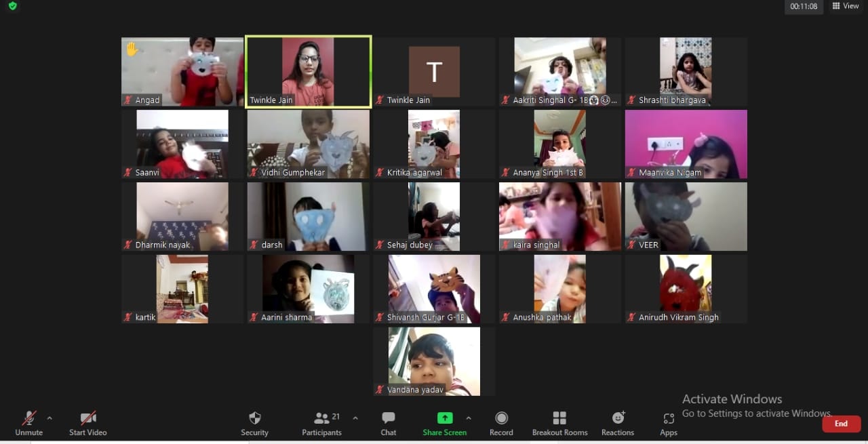Viewport: 868px width, 444px height.
Task: Click muted mic icon beside Vandana yadav
Action: [380, 390]
